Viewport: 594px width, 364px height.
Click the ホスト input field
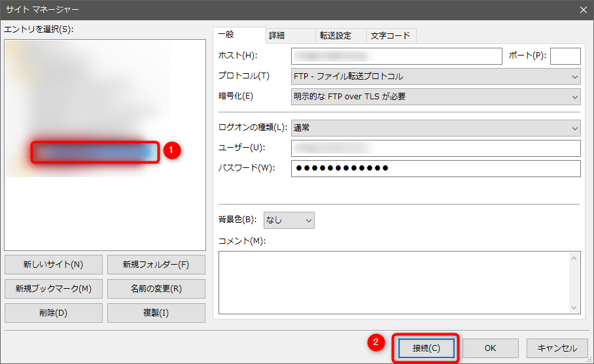[396, 56]
